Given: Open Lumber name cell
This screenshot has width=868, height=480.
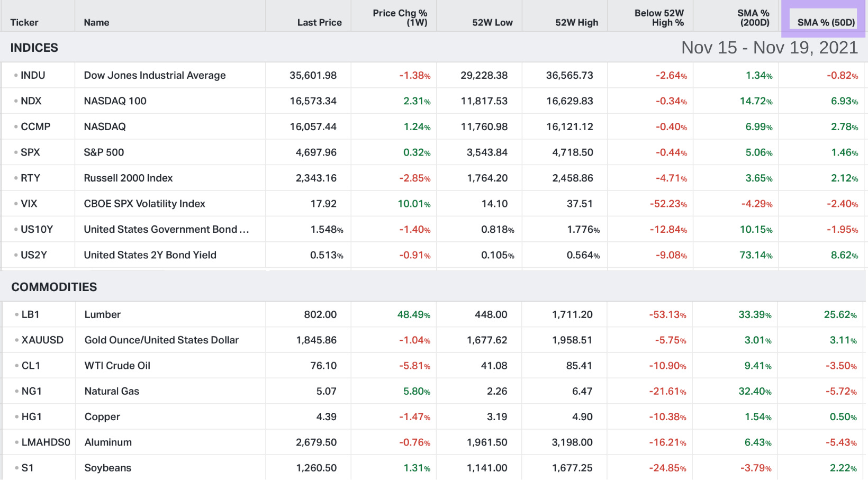Looking at the screenshot, I should [x=103, y=314].
